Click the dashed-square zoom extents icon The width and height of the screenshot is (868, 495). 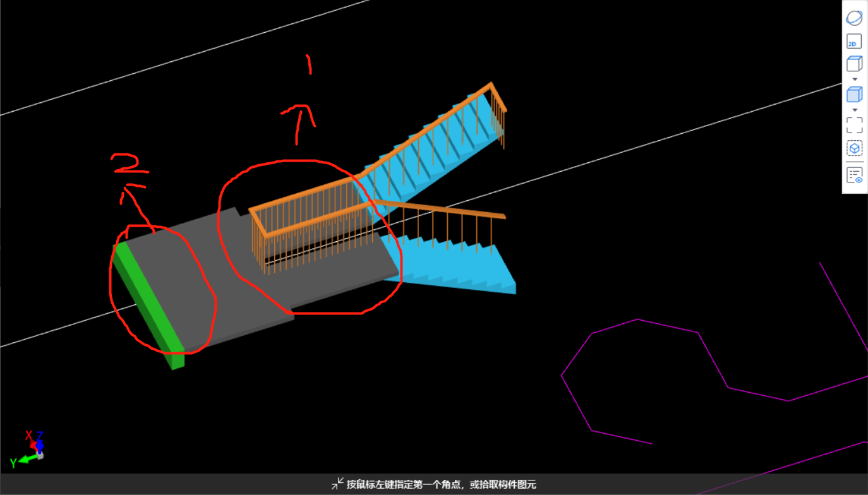tap(854, 125)
